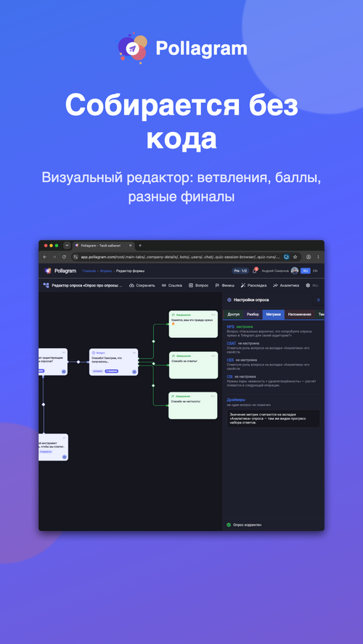Open the browser three-dot menu
Image resolution: width=363 pixels, height=644 pixels.
point(318,257)
